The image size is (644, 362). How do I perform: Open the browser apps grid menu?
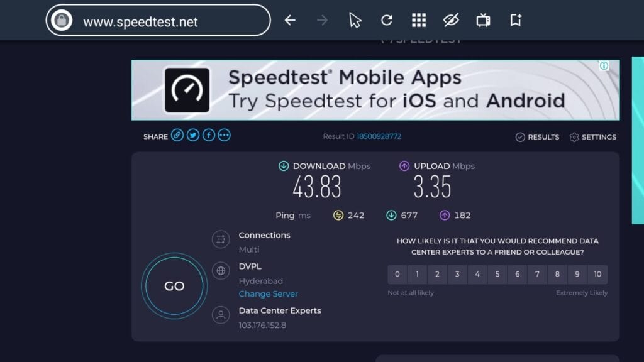pyautogui.click(x=419, y=19)
